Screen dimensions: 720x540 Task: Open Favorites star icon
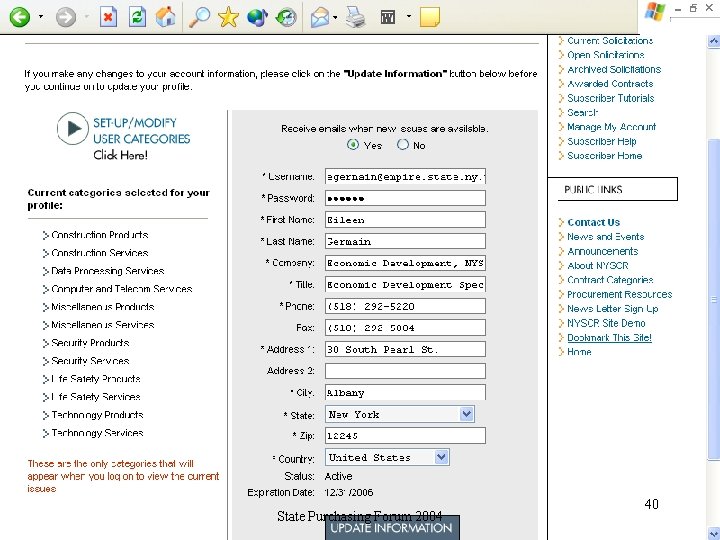[229, 17]
